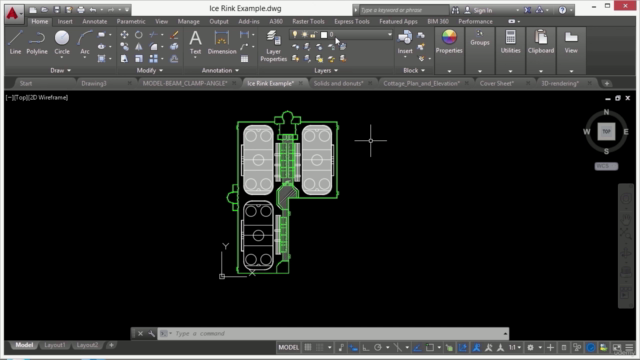Click the viewport controls label [-][Top][2D Wireframe]
This screenshot has width=640, height=360.
click(37, 98)
